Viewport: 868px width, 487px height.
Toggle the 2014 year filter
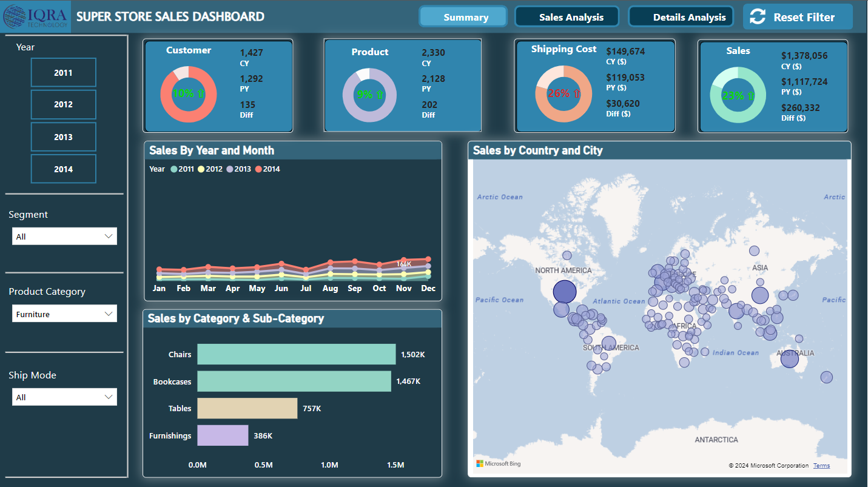(63, 169)
